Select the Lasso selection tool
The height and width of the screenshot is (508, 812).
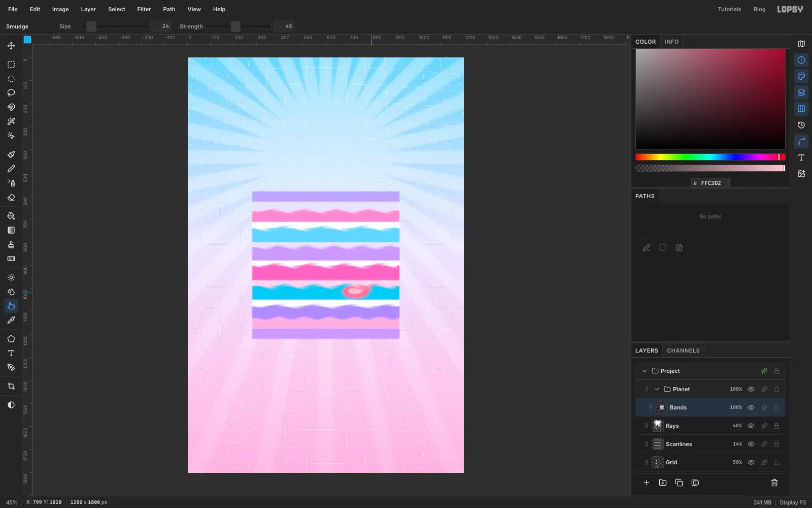(x=11, y=93)
